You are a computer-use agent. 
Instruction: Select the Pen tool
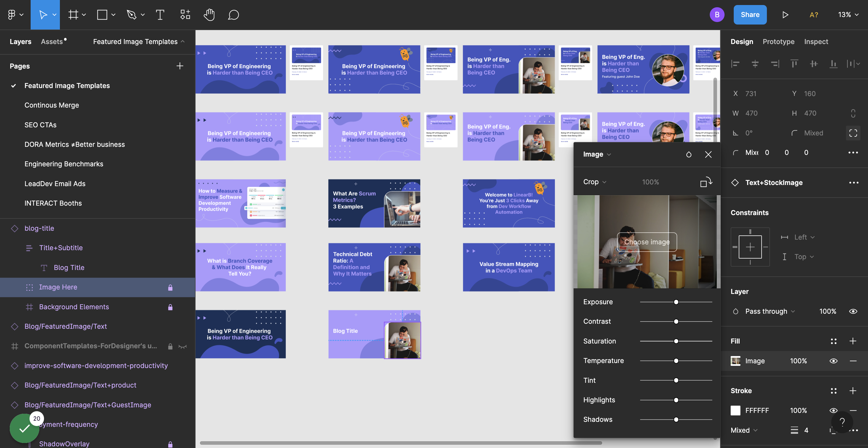(x=131, y=15)
